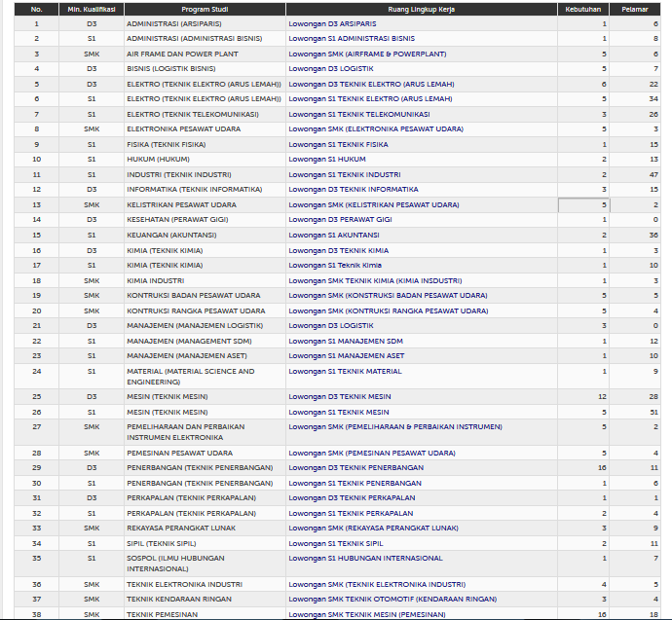Open Lowongan SMK (PEMESINAN PESAWAT UDARA)
Screen dimensions: 672x620
pyautogui.click(x=372, y=453)
